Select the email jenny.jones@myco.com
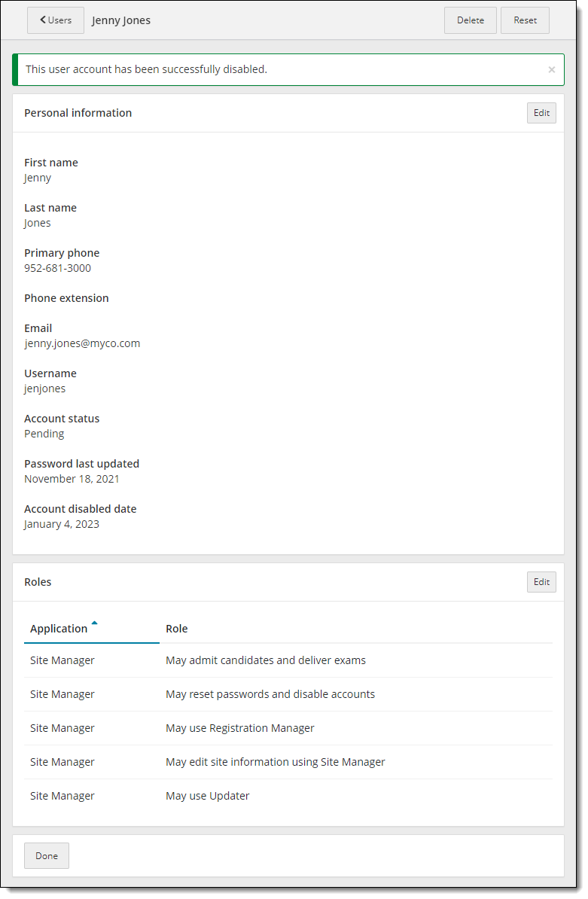Image resolution: width=588 pixels, height=899 pixels. (x=82, y=343)
